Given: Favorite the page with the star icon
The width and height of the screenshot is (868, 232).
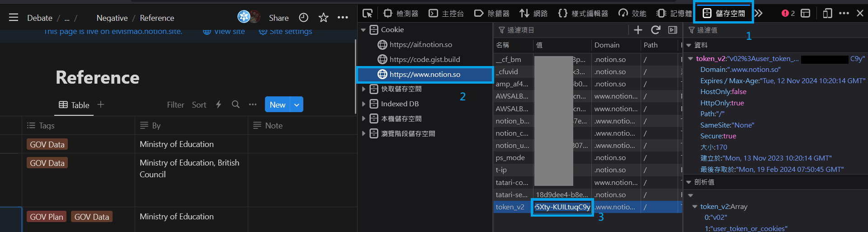Looking at the screenshot, I should point(323,18).
